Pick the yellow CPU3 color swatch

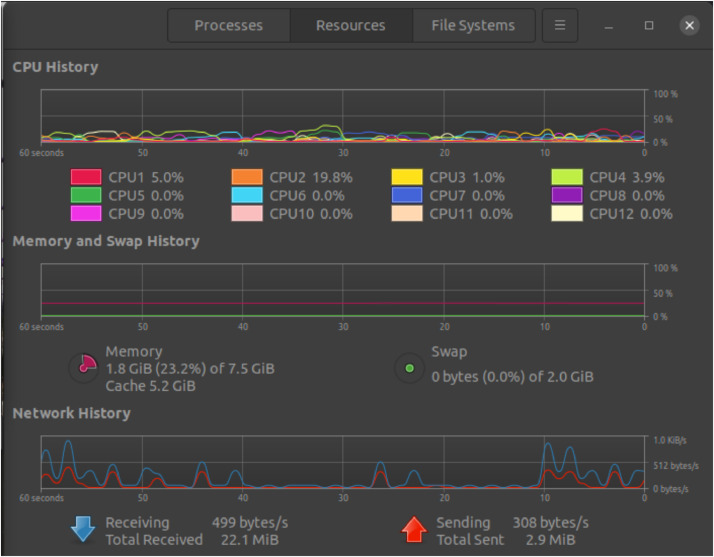click(407, 177)
